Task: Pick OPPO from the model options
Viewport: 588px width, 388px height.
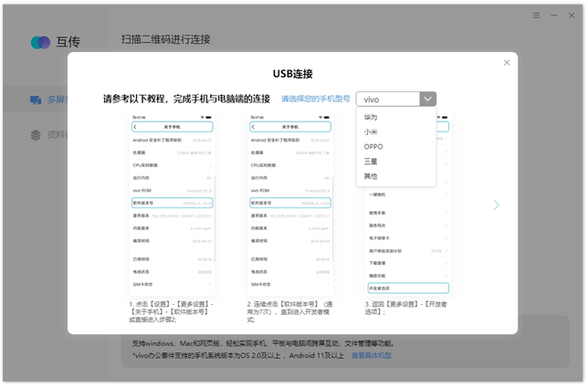Action: pyautogui.click(x=373, y=146)
